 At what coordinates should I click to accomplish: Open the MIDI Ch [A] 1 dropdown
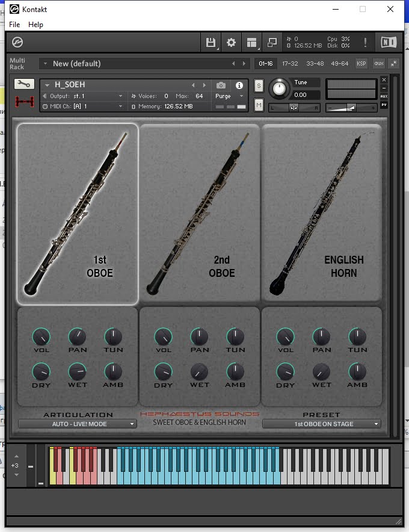click(x=82, y=106)
